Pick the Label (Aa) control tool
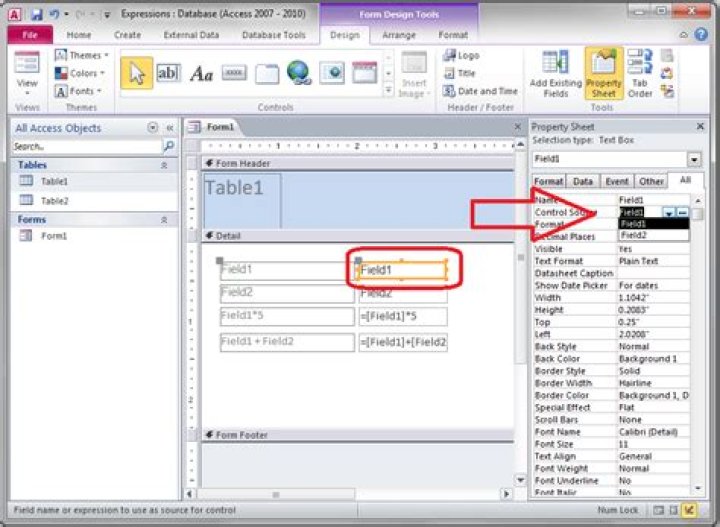This screenshot has width=720, height=527. 202,73
